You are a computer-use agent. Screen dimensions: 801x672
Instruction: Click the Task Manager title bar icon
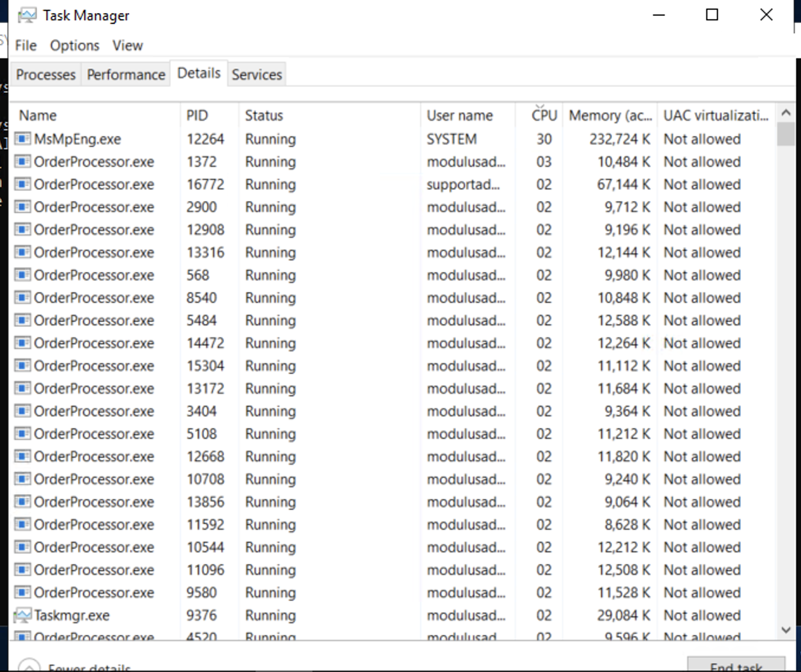pyautogui.click(x=25, y=14)
